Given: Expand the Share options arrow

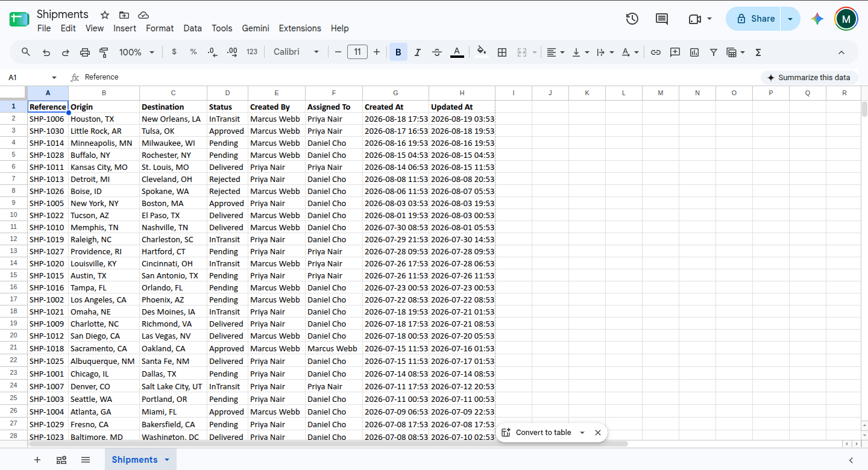Looking at the screenshot, I should (790, 19).
